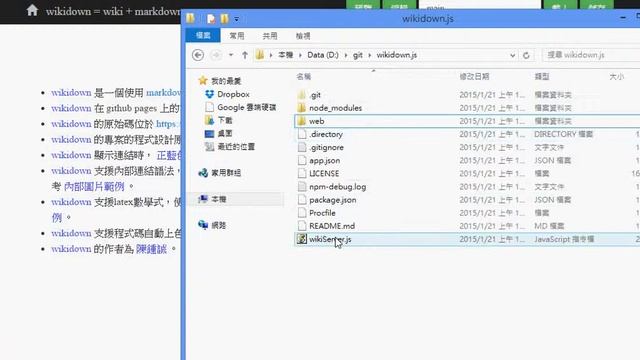Click the 'npm-debug.log' file name

pos(338,187)
